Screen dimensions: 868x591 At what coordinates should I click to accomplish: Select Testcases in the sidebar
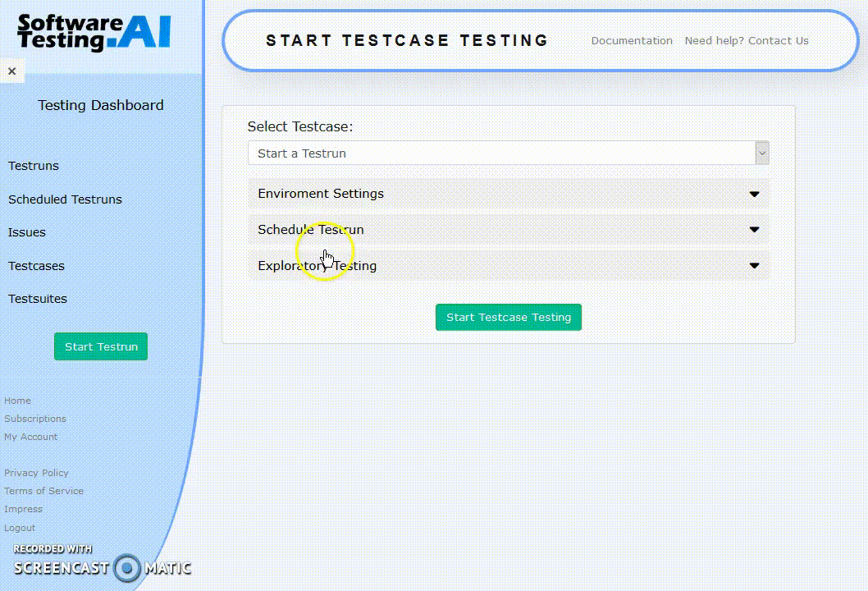[x=36, y=266]
